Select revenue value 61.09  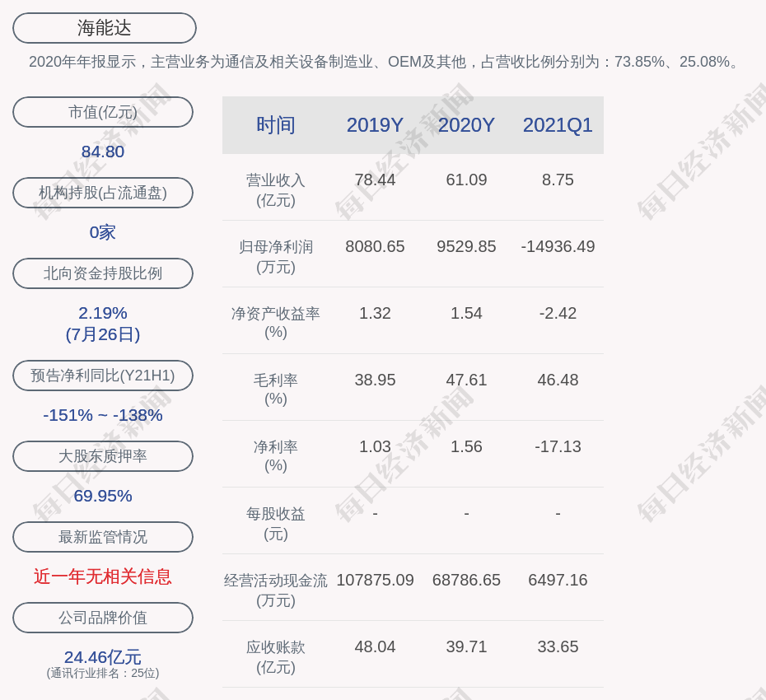point(466,180)
